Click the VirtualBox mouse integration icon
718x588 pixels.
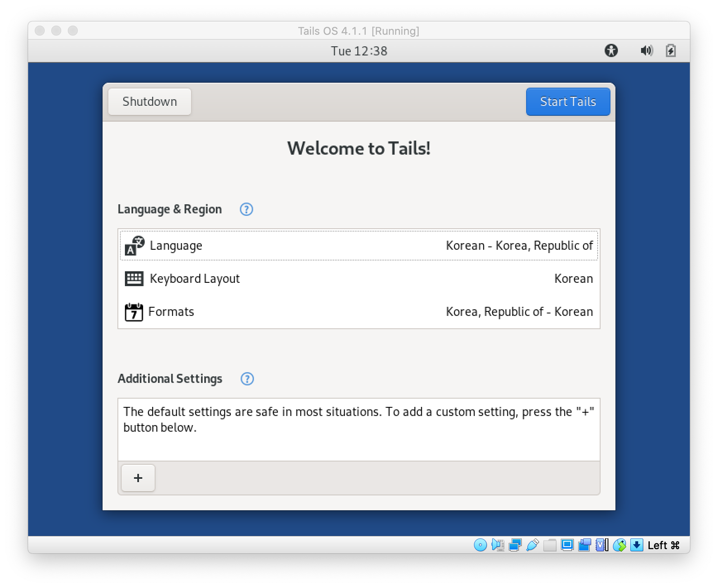click(x=619, y=545)
